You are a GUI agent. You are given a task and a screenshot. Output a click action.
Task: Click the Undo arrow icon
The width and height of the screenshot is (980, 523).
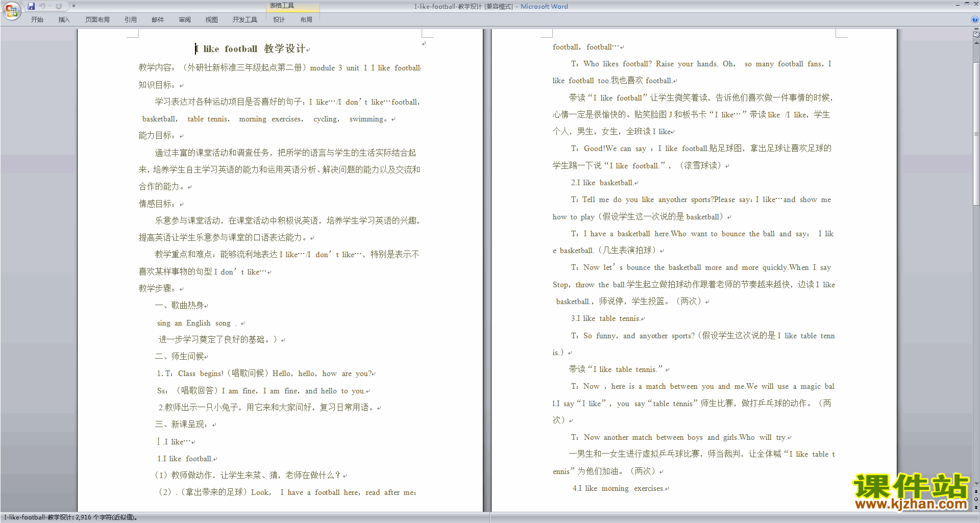pos(42,6)
